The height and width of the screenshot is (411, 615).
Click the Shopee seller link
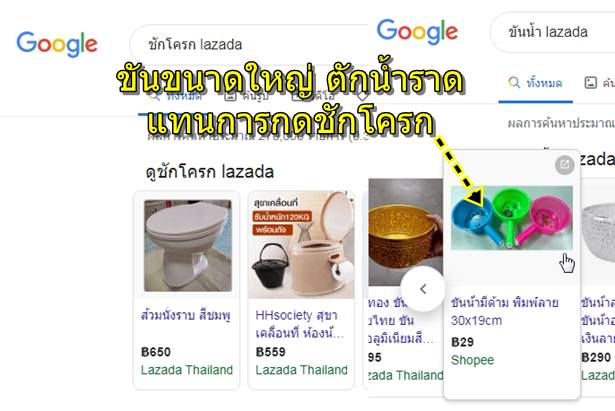[472, 360]
